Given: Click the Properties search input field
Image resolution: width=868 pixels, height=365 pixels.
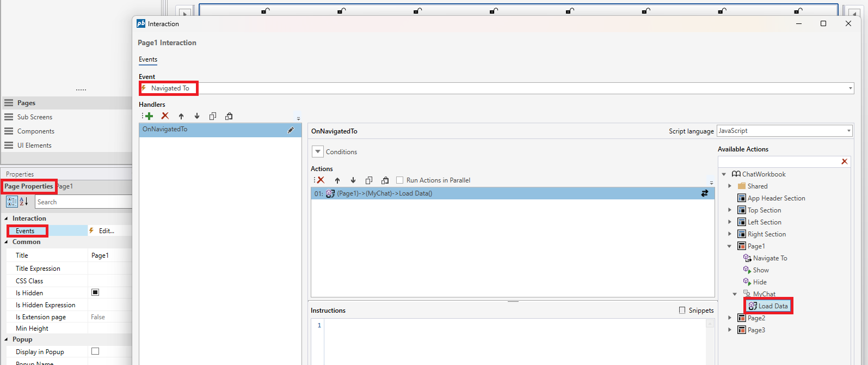Looking at the screenshot, I should pyautogui.click(x=82, y=202).
